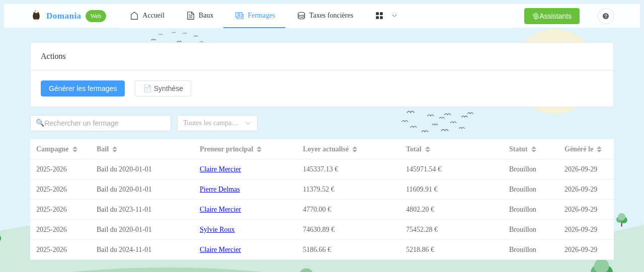The height and width of the screenshot is (272, 644).
Task: Click Générer les fermages button
Action: tap(83, 88)
